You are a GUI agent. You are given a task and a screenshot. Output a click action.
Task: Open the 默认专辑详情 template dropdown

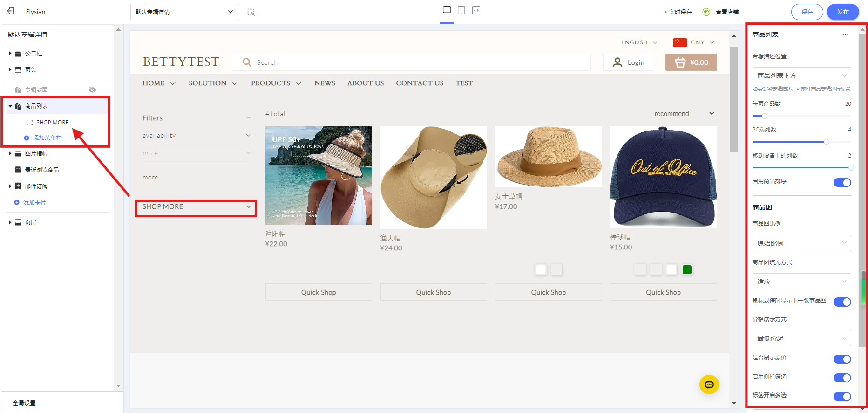click(185, 12)
